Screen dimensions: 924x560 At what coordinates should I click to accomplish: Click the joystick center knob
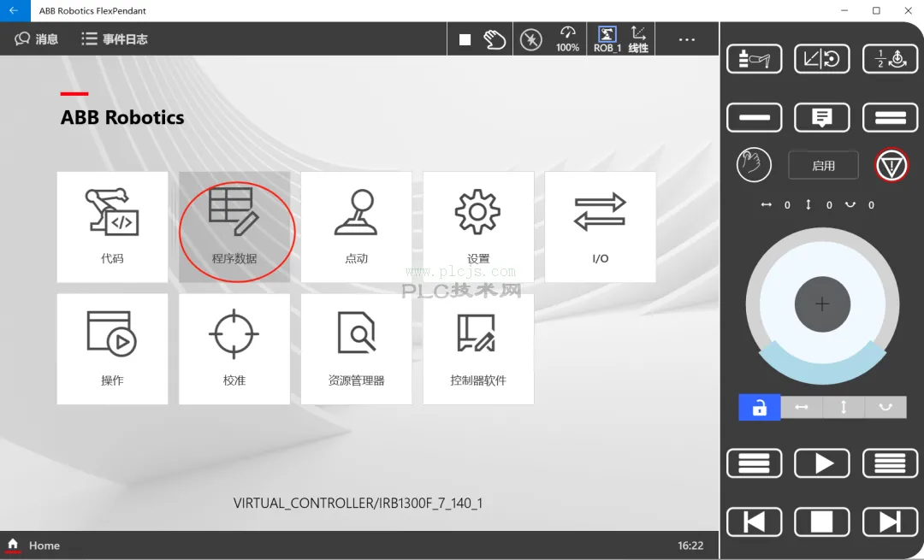coord(822,304)
